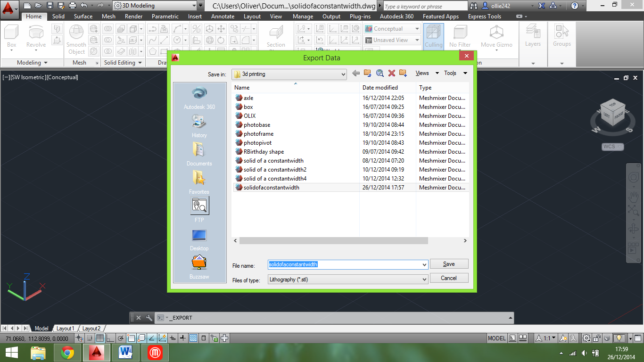Toggle Object Snap in status bar
This screenshot has height=362, width=644.
point(131,338)
